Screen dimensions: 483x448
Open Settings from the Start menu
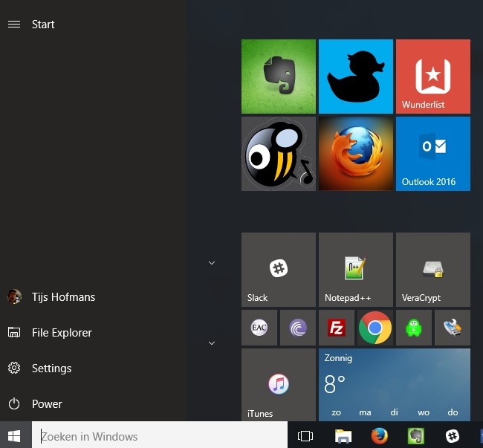92,369
